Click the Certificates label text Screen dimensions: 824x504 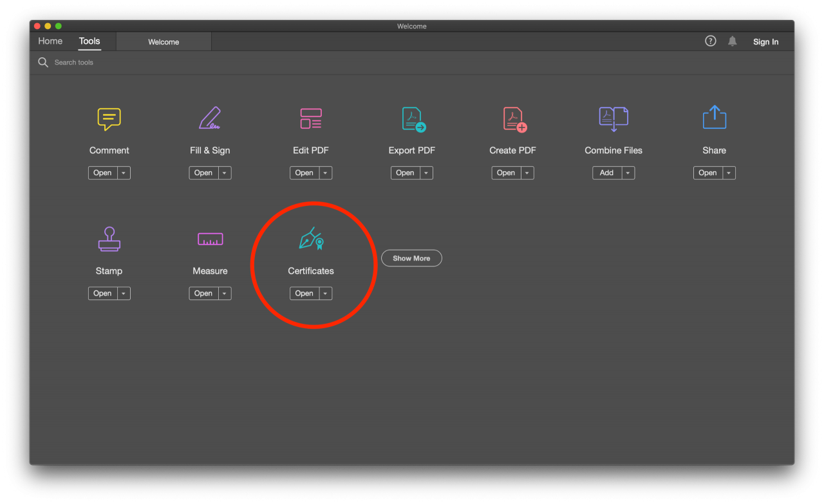(311, 271)
